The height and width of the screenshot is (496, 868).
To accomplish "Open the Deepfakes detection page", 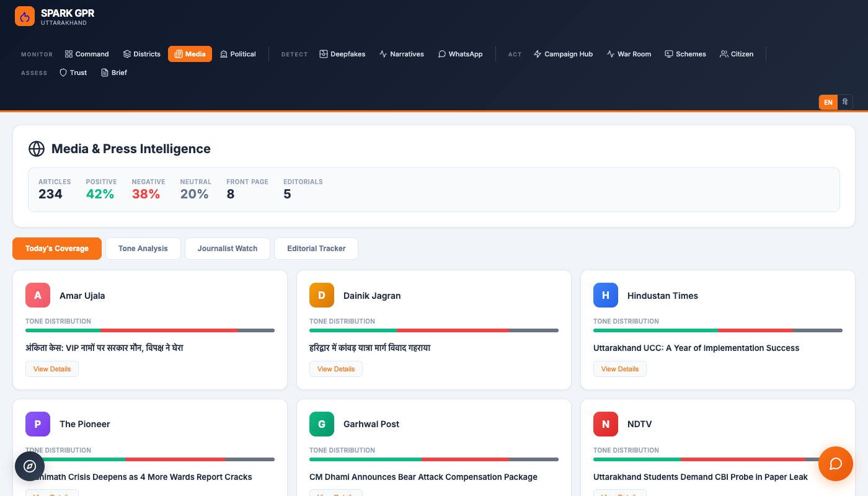I will [342, 54].
